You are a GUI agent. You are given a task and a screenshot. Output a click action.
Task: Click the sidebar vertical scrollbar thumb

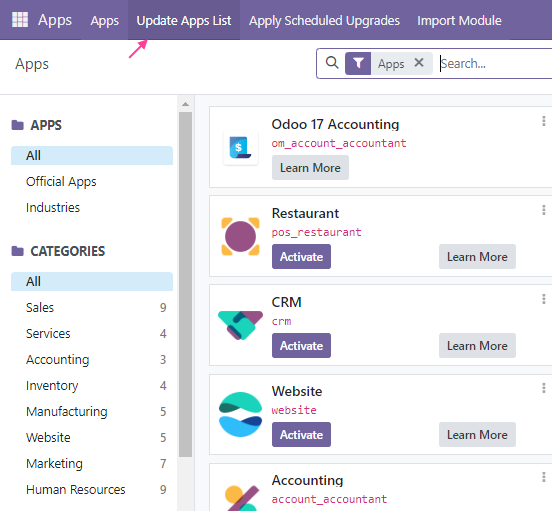(186, 284)
